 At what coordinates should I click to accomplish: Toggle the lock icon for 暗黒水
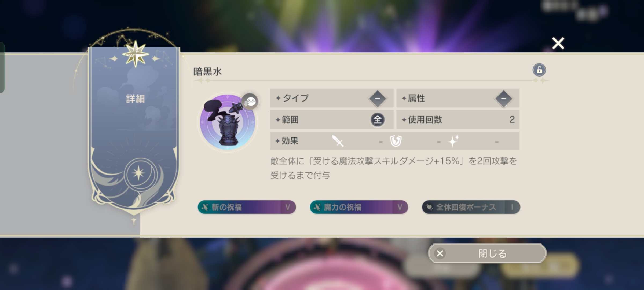539,70
